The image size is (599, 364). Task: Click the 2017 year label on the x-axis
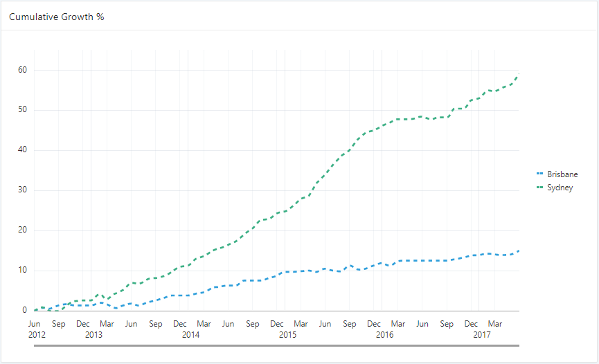(482, 334)
